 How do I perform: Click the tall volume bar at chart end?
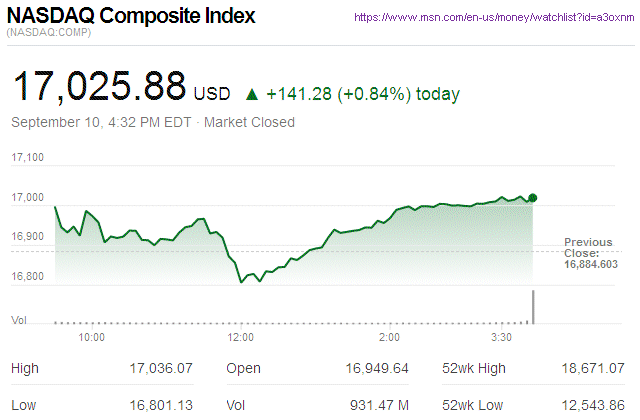pos(533,307)
